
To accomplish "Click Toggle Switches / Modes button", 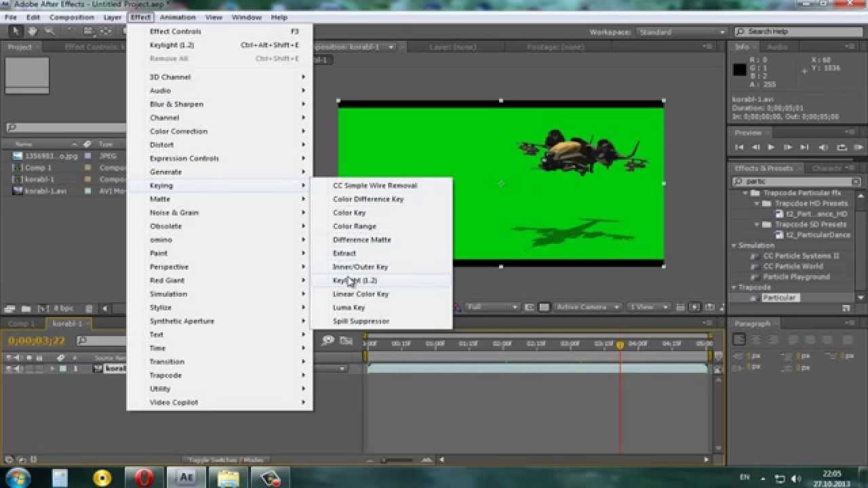I will (x=226, y=460).
